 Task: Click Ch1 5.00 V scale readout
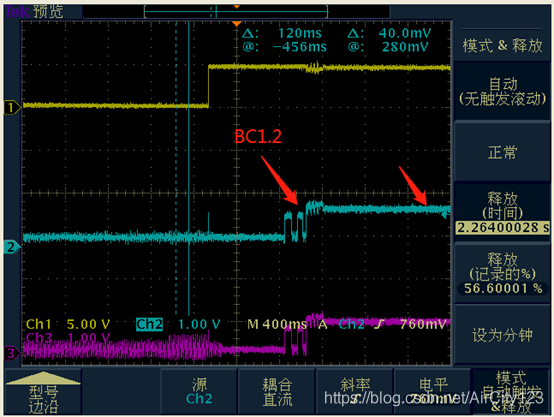tap(68, 324)
